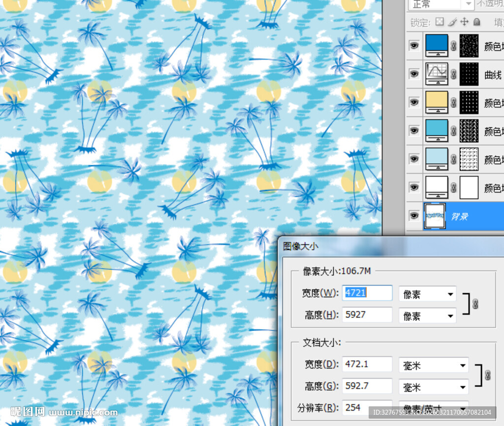Click the lock position move icon
This screenshot has height=426, width=504.
tap(465, 22)
